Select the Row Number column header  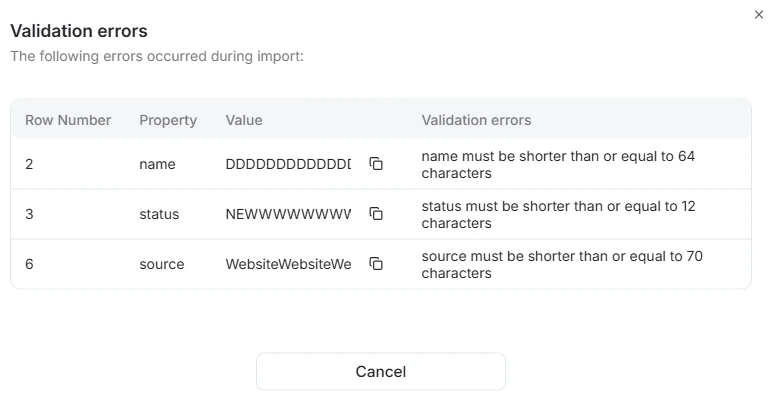pyautogui.click(x=68, y=120)
